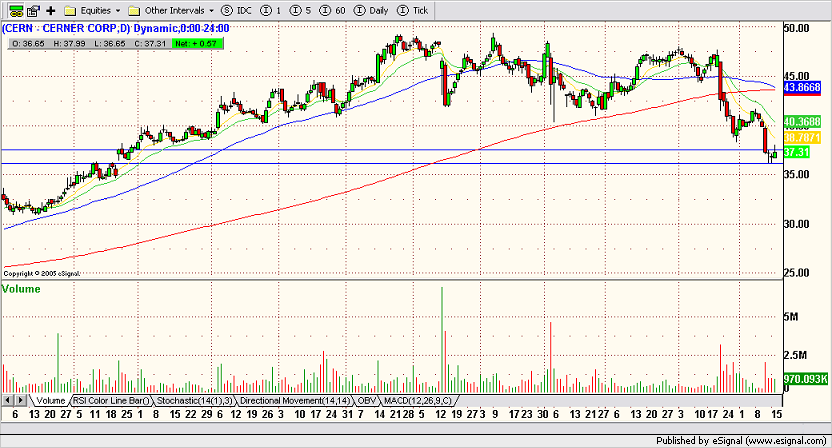Click the 35.00 price axis label
Screen dimensions: 832x448
[x=796, y=175]
